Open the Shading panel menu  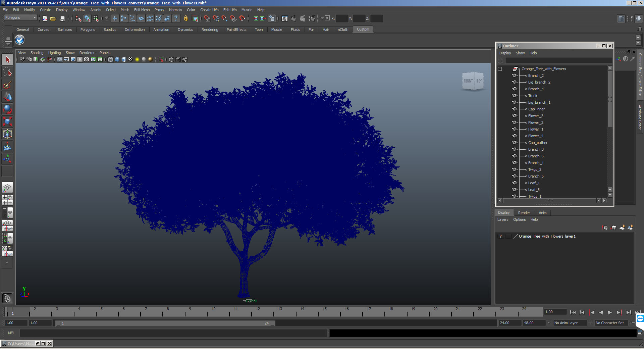coord(37,53)
